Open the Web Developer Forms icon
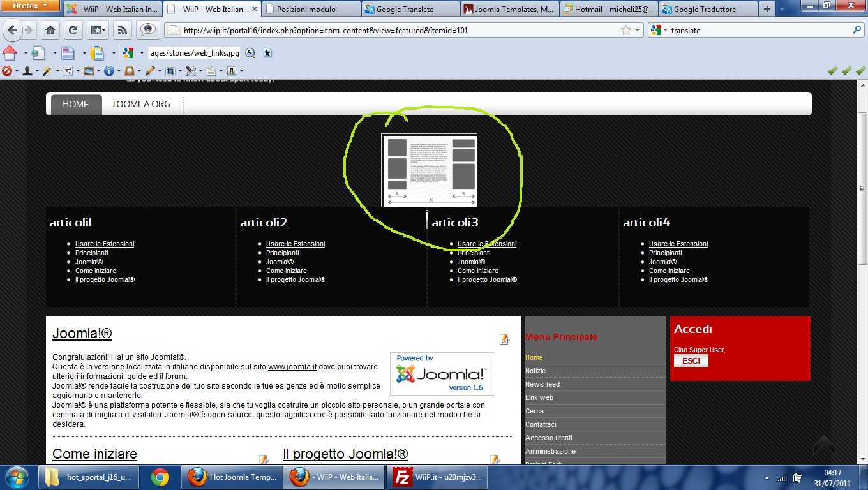Image resolution: width=868 pixels, height=490 pixels. click(x=68, y=71)
